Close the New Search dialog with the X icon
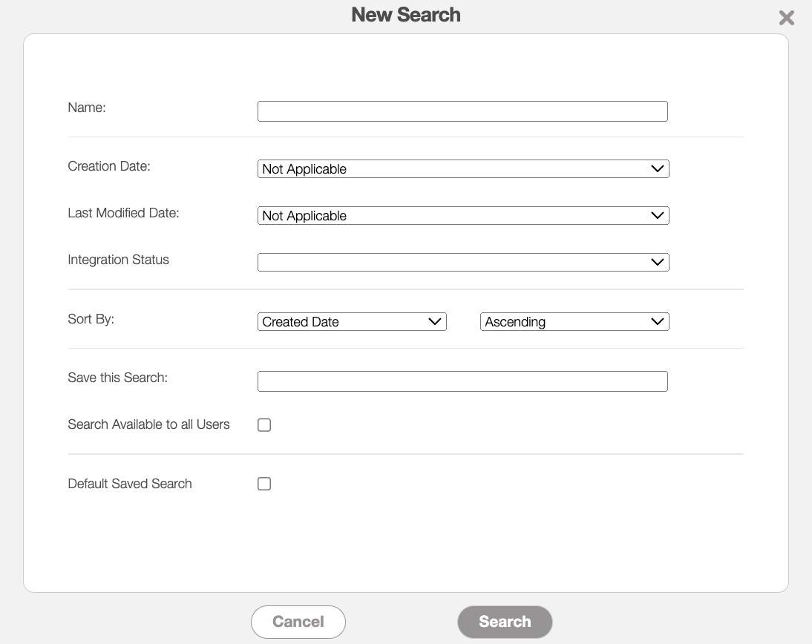 (x=786, y=18)
